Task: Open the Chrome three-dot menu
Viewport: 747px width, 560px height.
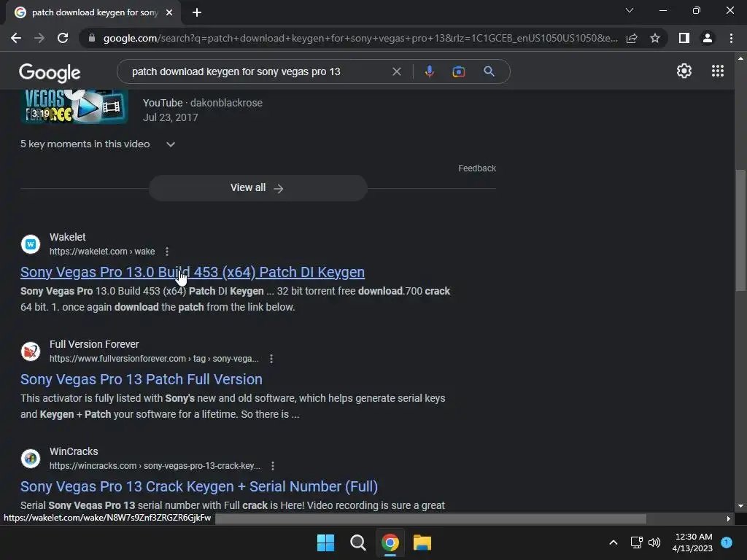Action: [x=731, y=38]
